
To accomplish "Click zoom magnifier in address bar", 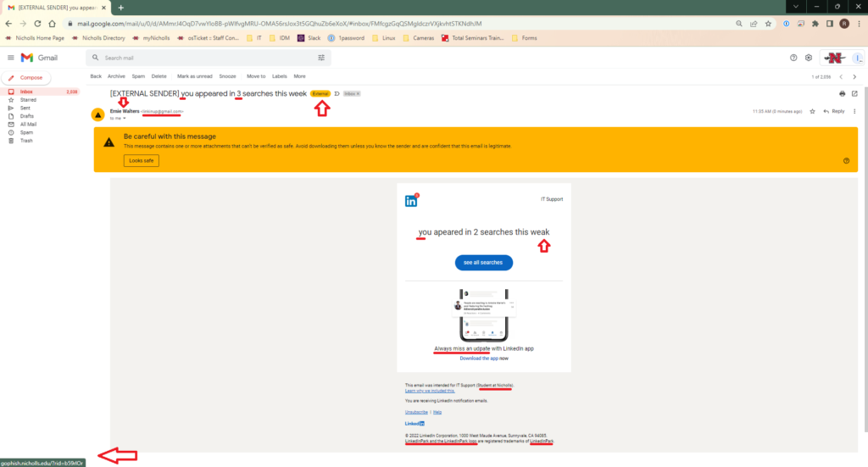I will (739, 24).
